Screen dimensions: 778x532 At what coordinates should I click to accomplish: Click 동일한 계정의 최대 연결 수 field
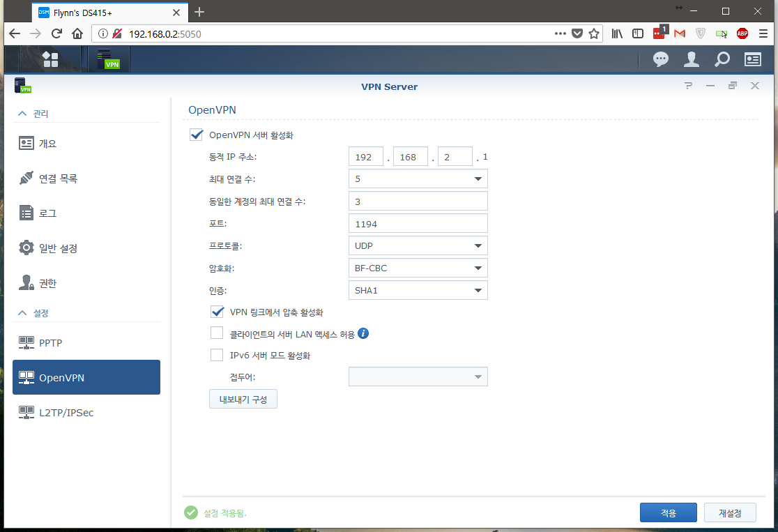(x=418, y=202)
